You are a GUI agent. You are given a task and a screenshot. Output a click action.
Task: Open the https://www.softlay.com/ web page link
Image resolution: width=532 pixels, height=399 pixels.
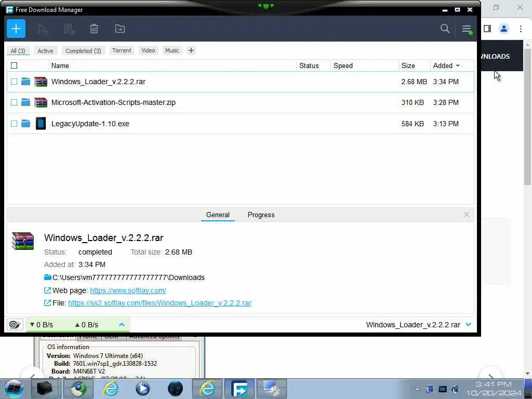point(128,290)
